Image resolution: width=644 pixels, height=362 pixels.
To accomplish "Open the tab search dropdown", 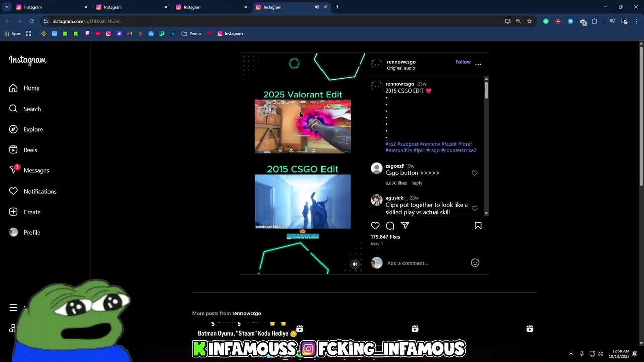I will [x=7, y=7].
